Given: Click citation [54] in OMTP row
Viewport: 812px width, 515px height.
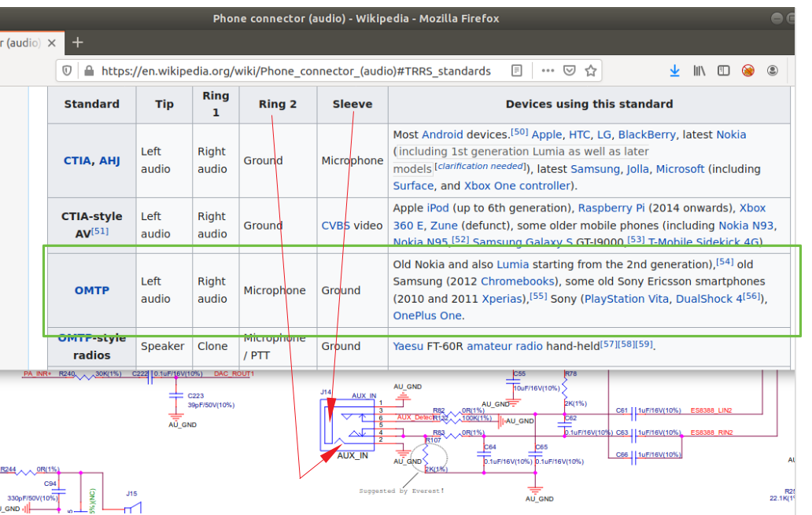Looking at the screenshot, I should [725, 261].
